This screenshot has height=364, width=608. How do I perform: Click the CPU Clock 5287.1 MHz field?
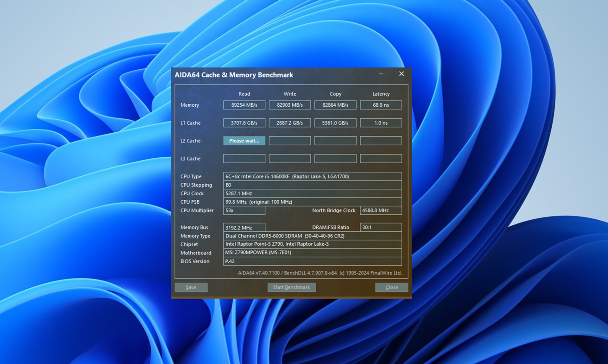click(312, 193)
